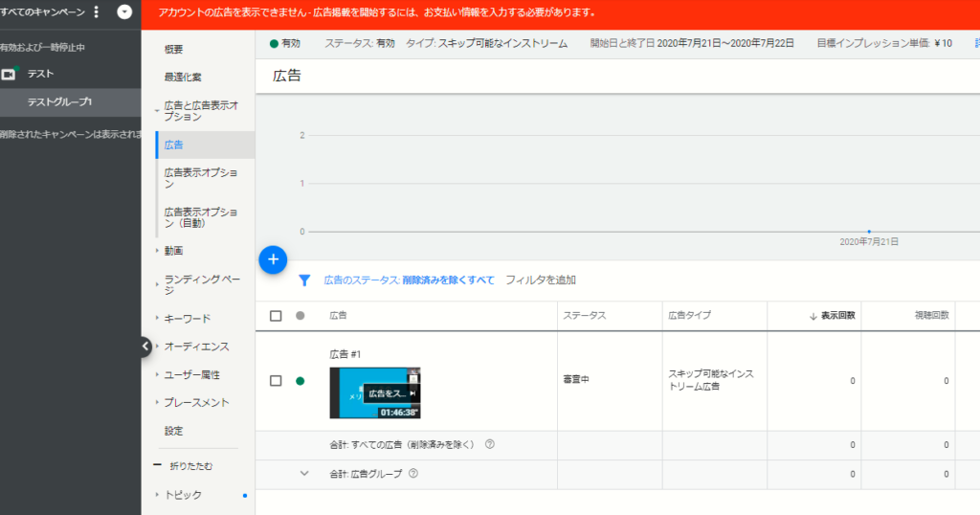Check the checkbox for 広告 #1

coord(276,381)
